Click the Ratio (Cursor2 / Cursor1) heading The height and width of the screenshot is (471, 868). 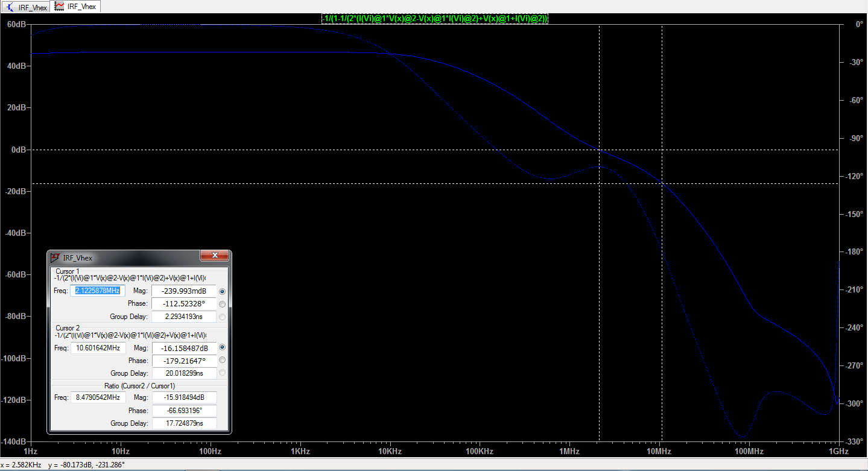tap(139, 386)
